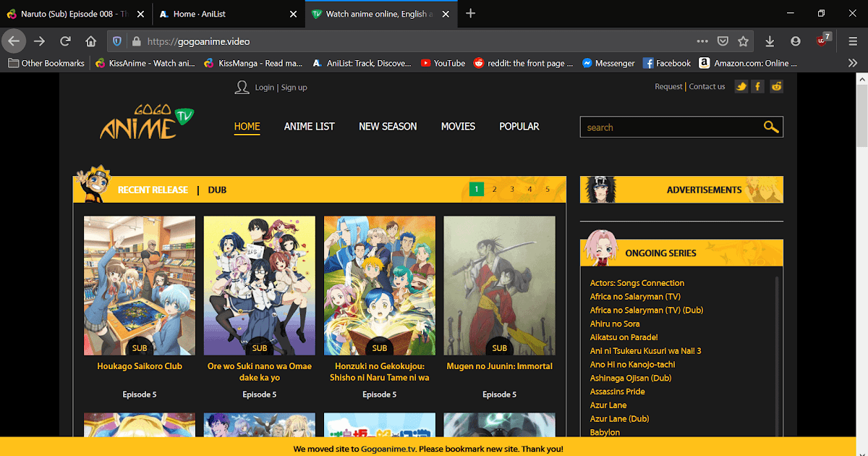
Task: Click the Sign up link
Action: (294, 87)
